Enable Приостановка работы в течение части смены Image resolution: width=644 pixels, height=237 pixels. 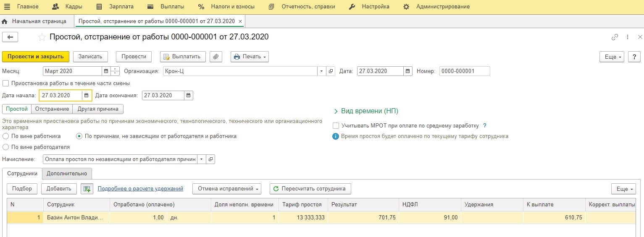5,83
